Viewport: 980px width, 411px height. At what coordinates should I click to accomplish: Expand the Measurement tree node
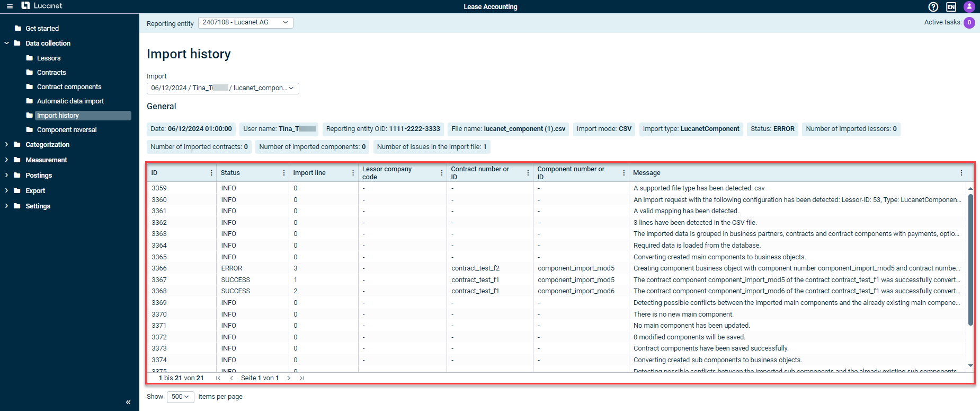pyautogui.click(x=6, y=160)
